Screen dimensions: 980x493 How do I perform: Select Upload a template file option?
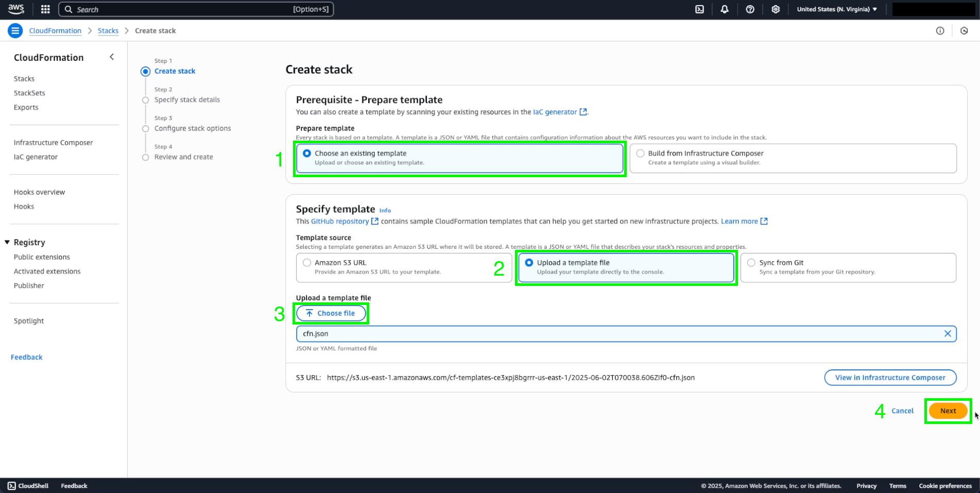(x=626, y=267)
